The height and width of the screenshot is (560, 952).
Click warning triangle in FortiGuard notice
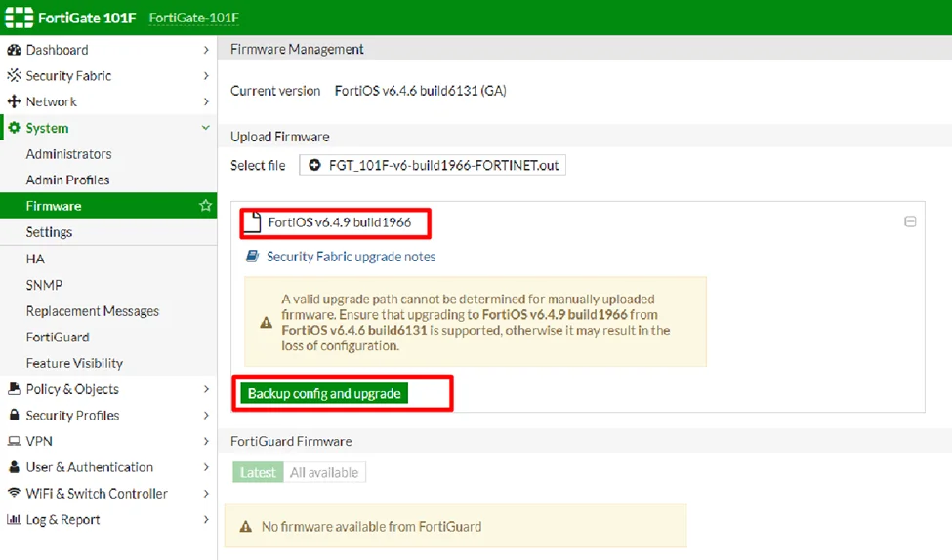tap(245, 526)
